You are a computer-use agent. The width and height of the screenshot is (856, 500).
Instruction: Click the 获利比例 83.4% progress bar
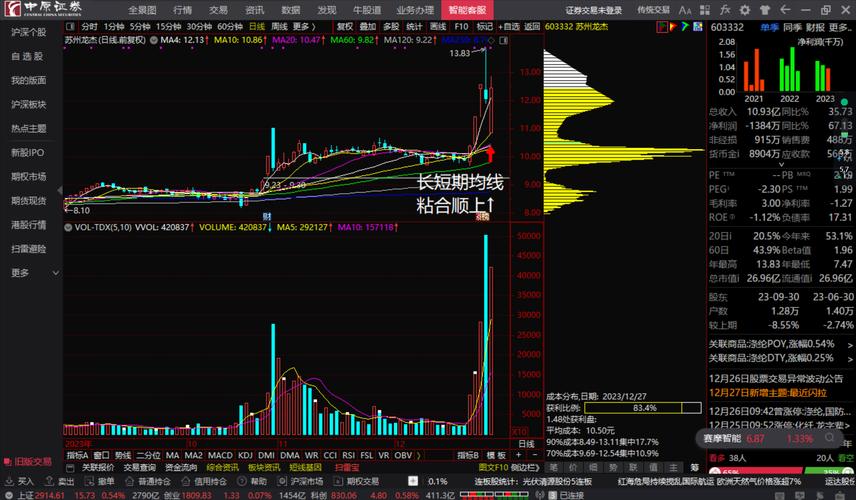(x=643, y=408)
